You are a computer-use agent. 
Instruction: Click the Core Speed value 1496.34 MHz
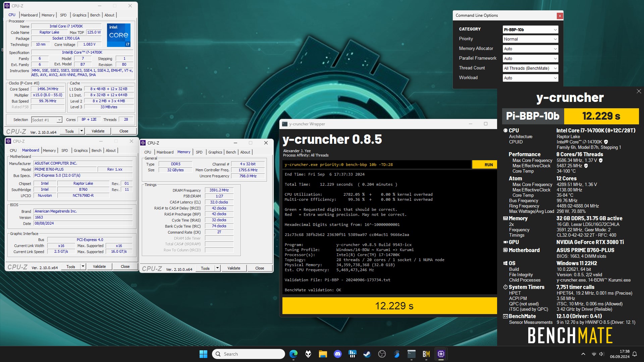(x=48, y=89)
